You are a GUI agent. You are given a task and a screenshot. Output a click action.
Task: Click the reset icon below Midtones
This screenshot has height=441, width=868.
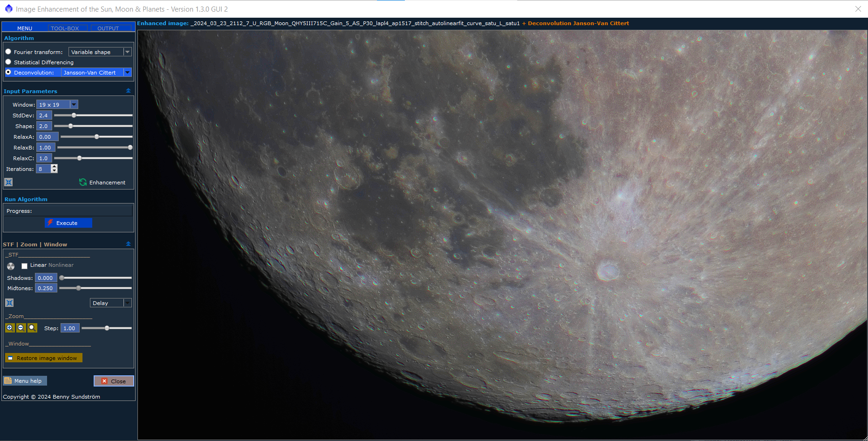tap(9, 303)
